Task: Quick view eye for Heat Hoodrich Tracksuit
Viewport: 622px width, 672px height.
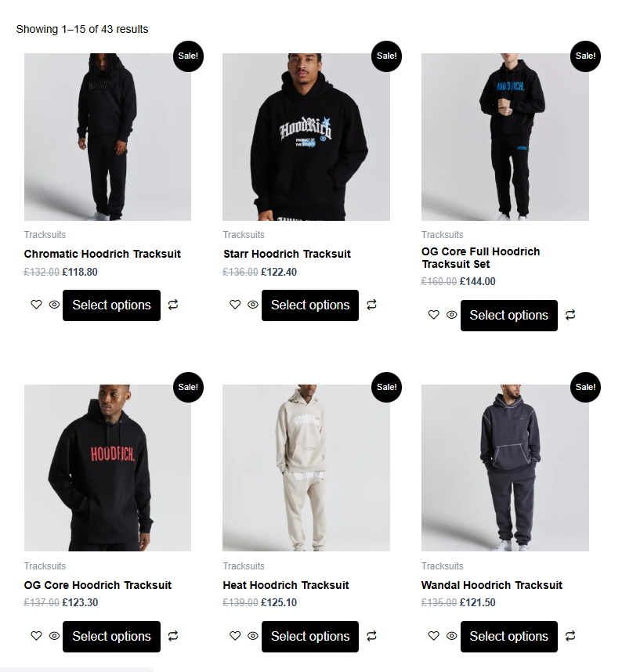Action: pyautogui.click(x=253, y=635)
